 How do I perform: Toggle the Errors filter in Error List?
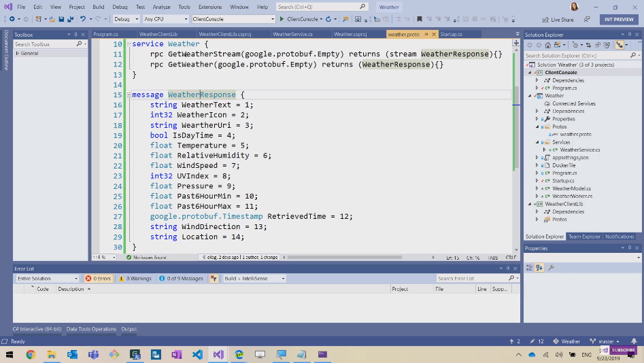tap(99, 279)
